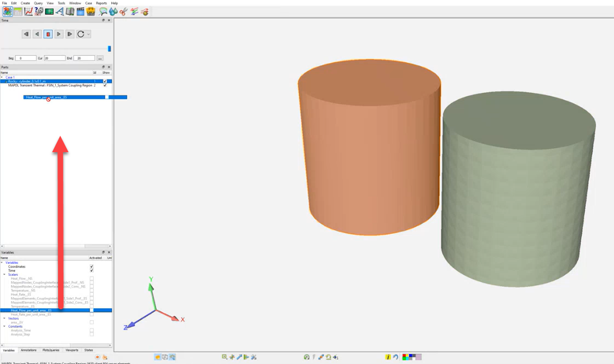Open the color palette editor at bottom right
The height and width of the screenshot is (364, 614).
point(410,357)
